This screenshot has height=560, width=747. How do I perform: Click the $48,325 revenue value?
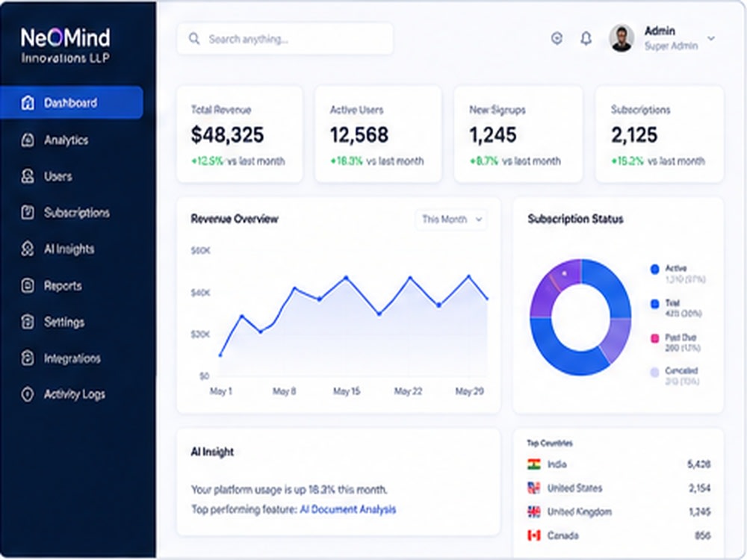[227, 134]
